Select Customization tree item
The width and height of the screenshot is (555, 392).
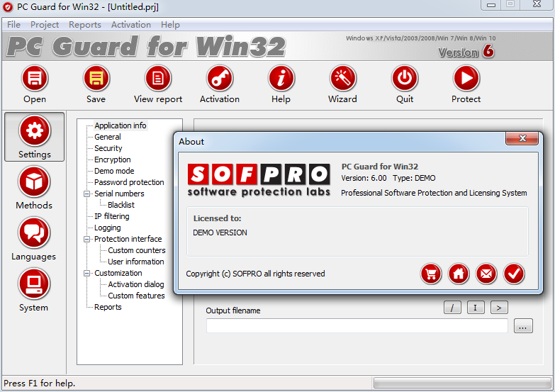(x=118, y=273)
